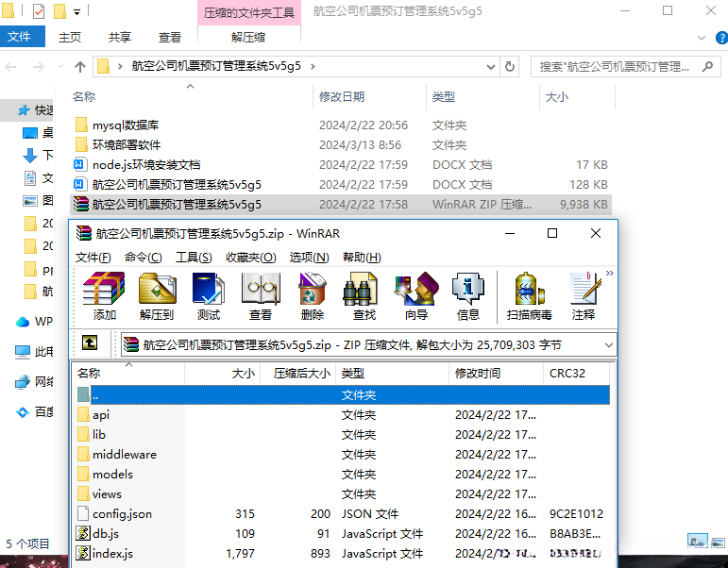Viewport: 728px width, 568px height.
Task: Open the 解压缩 tab in Explorer ribbon
Action: pos(248,37)
